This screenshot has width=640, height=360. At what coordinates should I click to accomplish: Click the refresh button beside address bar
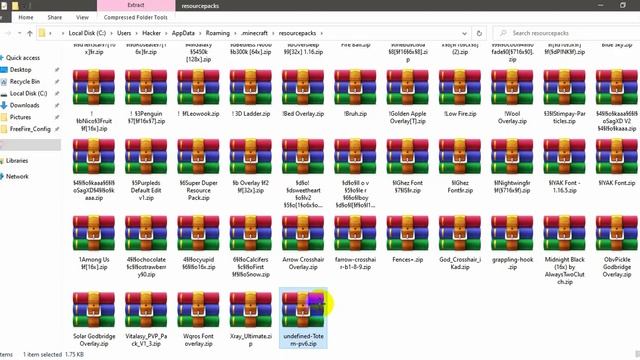tap(479, 33)
